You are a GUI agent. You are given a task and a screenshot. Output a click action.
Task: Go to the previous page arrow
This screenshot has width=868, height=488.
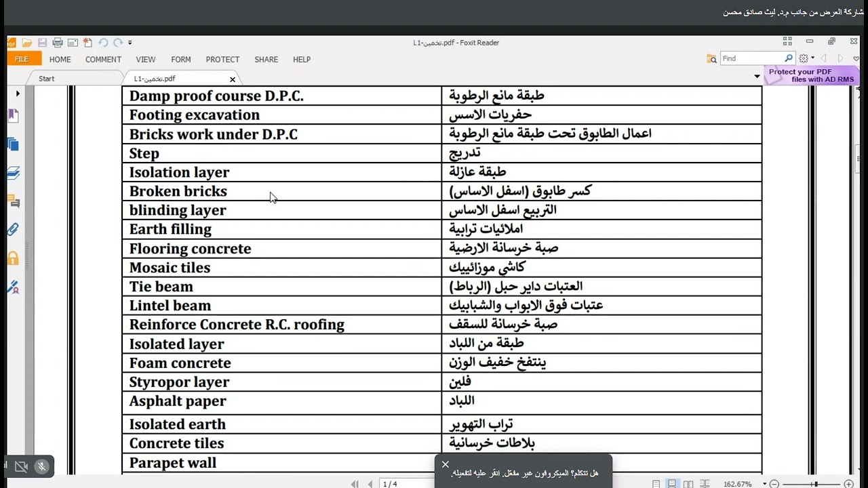tap(370, 484)
